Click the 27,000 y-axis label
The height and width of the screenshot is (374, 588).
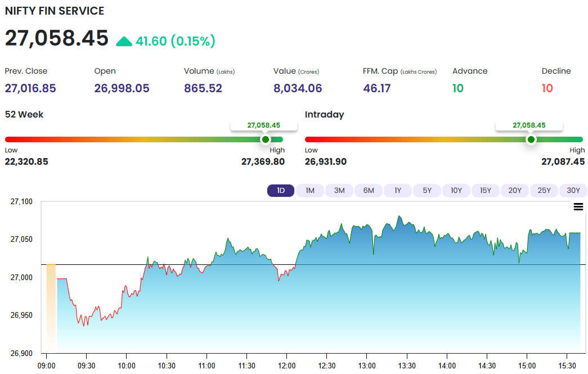(21, 277)
